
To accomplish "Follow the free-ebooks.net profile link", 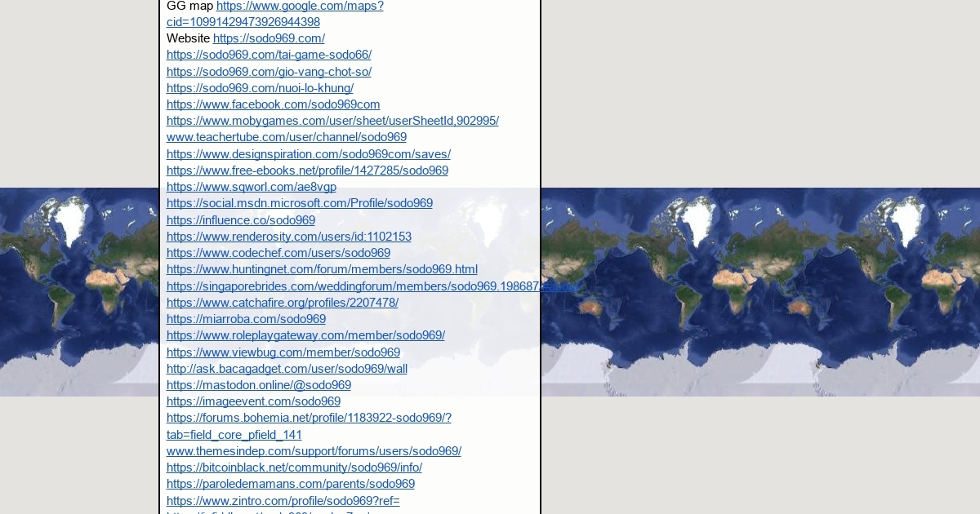I will pos(307,171).
